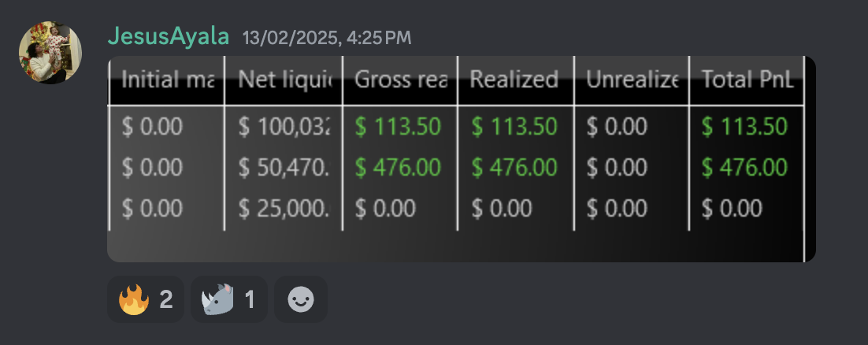Select the $ 113.50 Total PnL cell
This screenshot has width=868, height=345.
(x=744, y=126)
